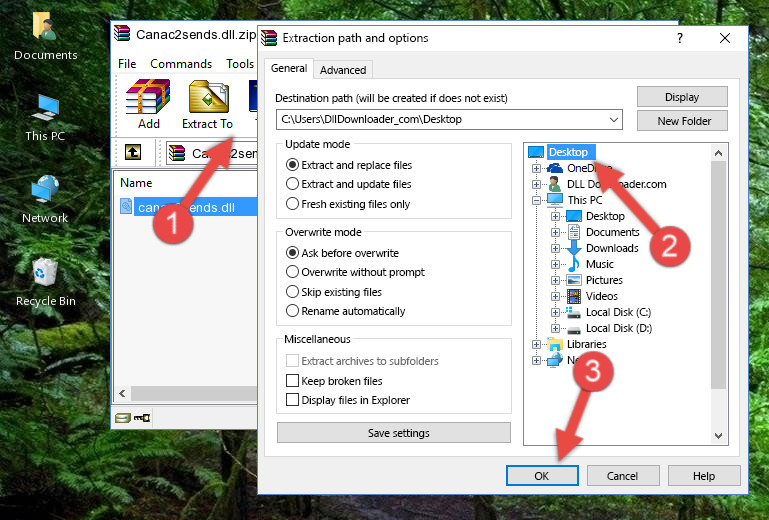Select Extract and update files option

click(x=292, y=184)
